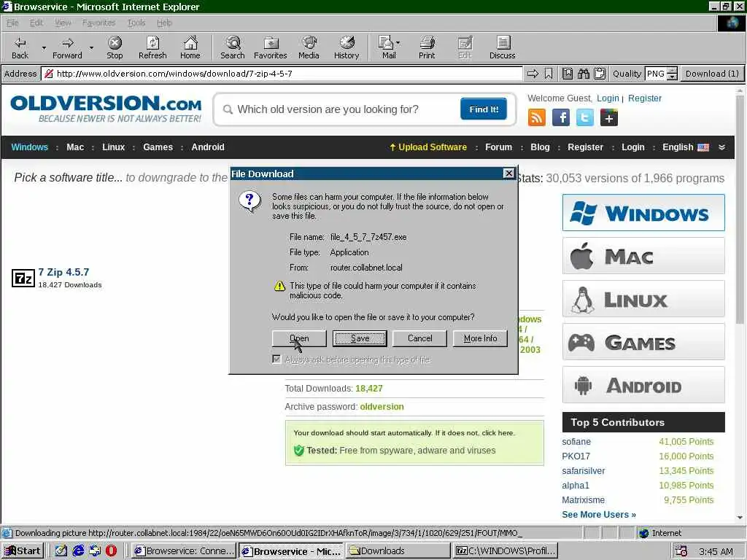Image resolution: width=747 pixels, height=560 pixels.
Task: Open the Mail toolbar button
Action: click(x=387, y=47)
